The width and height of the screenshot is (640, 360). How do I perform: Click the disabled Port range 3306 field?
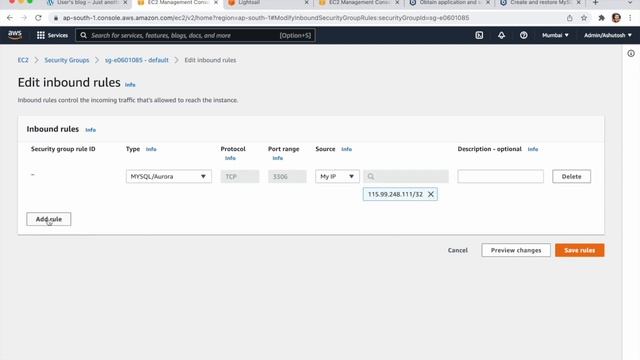[x=287, y=176]
